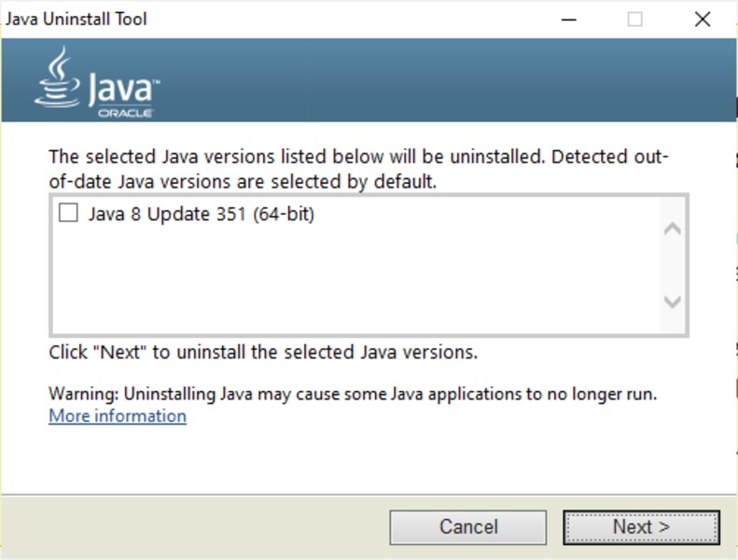Click the greyed-out maximize button

[634, 19]
